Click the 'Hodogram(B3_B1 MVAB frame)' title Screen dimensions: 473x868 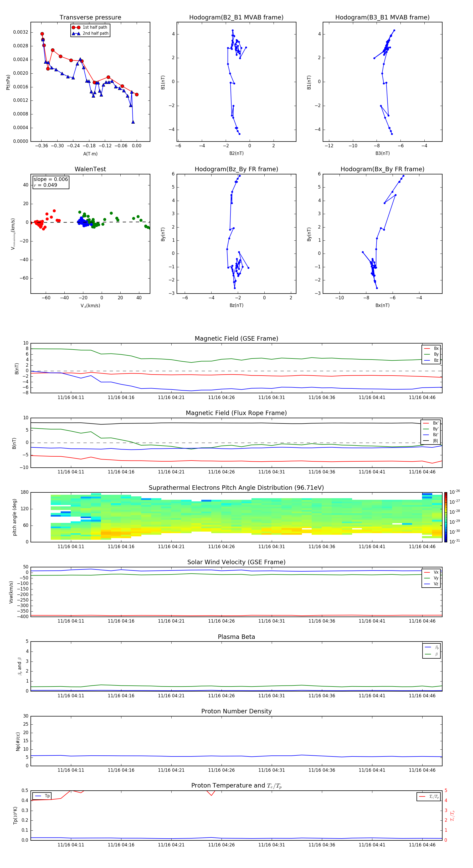[382, 18]
